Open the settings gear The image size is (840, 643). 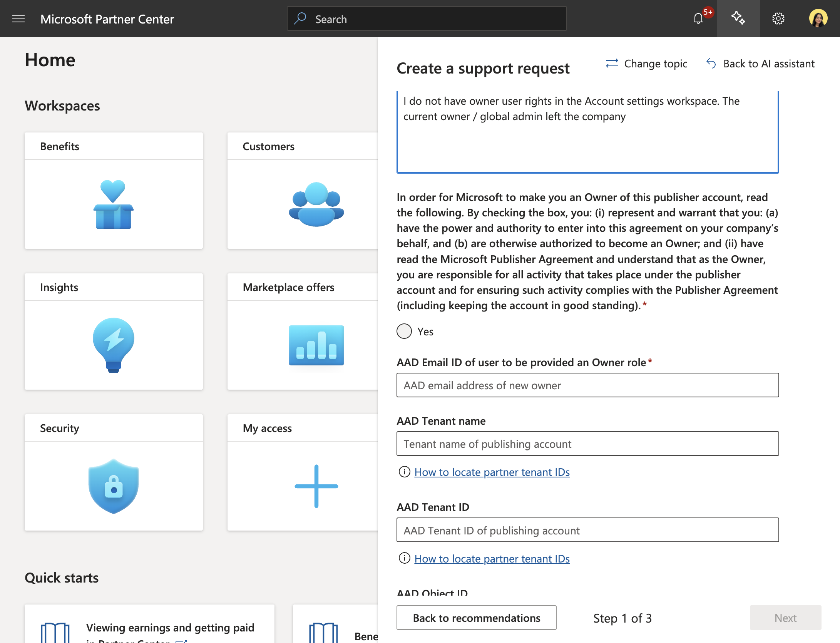point(778,18)
